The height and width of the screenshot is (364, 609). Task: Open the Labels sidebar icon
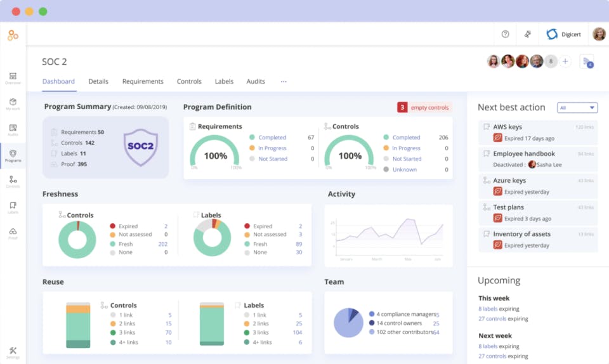(x=13, y=207)
